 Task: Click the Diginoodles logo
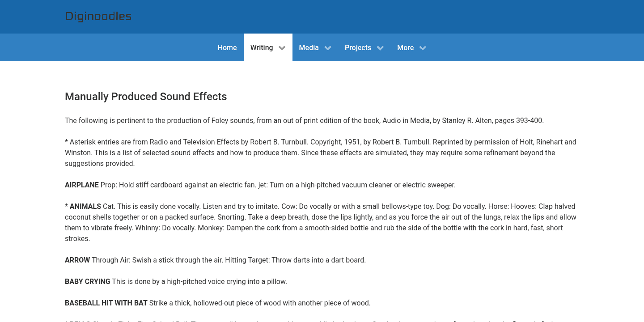point(98,16)
